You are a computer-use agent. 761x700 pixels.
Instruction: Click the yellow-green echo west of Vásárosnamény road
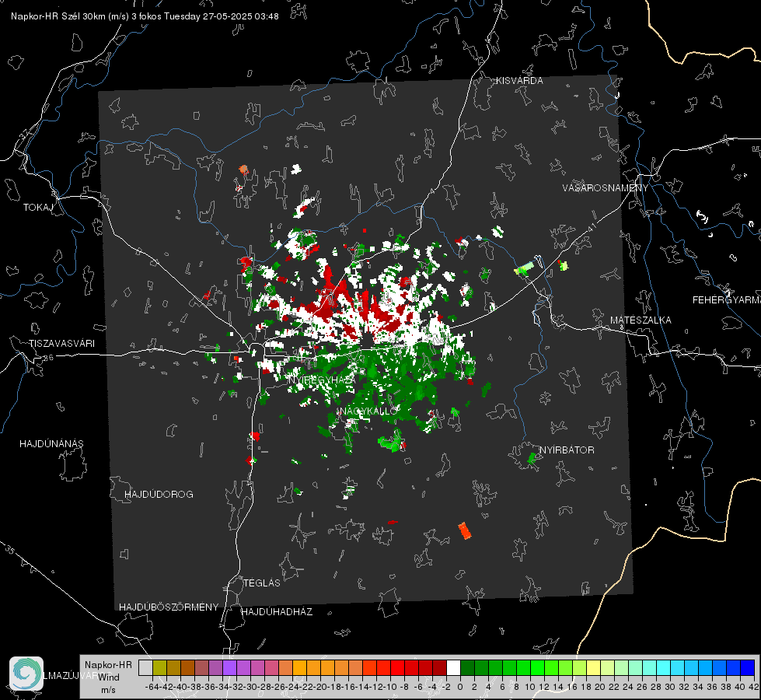[524, 268]
